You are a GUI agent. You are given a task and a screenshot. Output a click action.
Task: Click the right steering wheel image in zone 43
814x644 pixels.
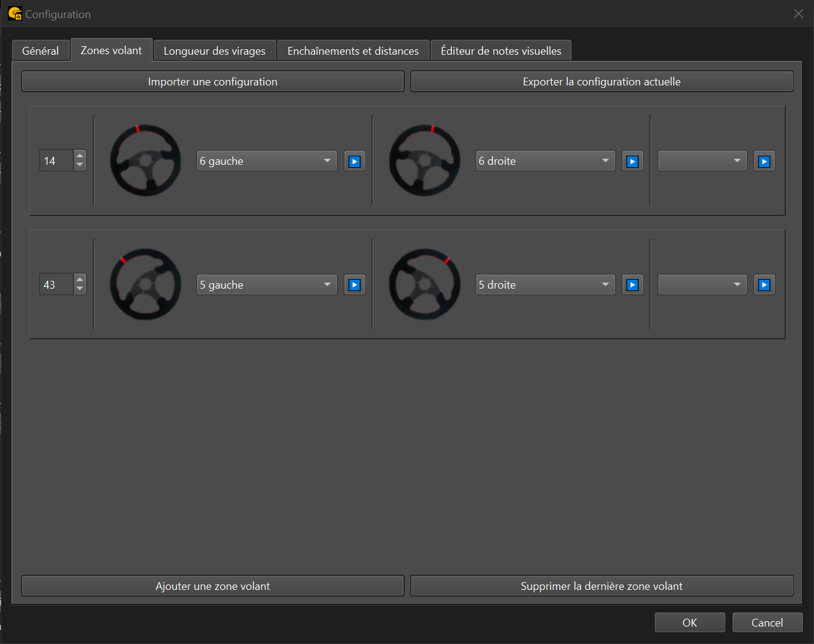click(424, 284)
